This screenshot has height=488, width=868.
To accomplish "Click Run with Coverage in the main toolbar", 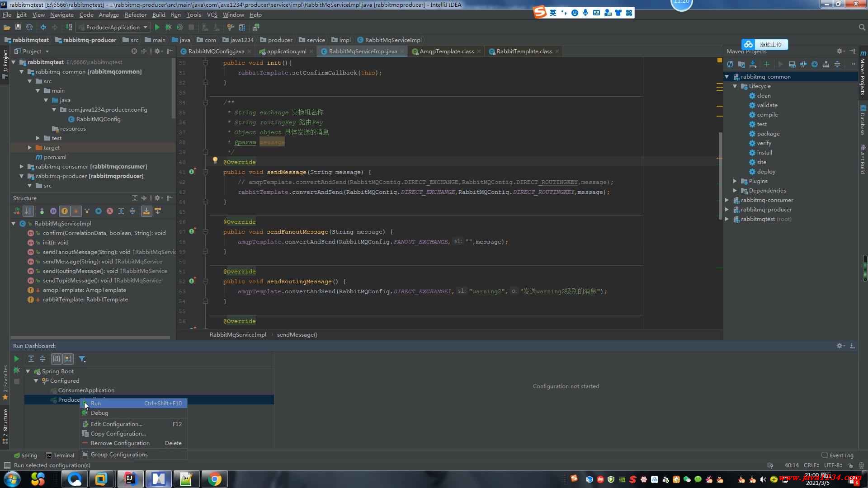I will point(180,27).
